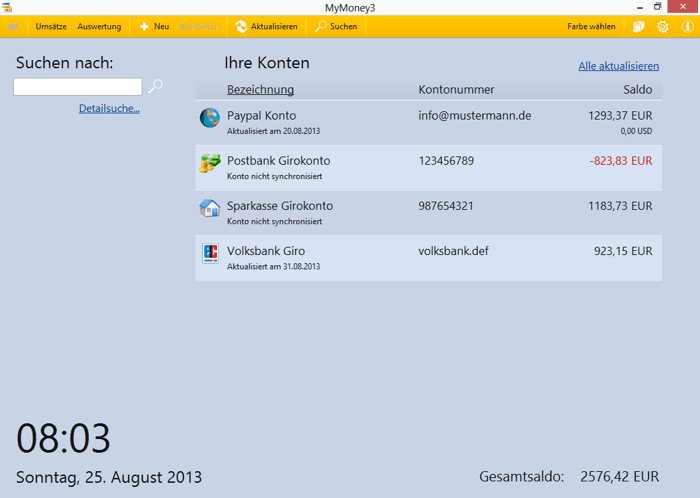Open the Umsätze menu item
This screenshot has height=498, width=700.
click(51, 26)
